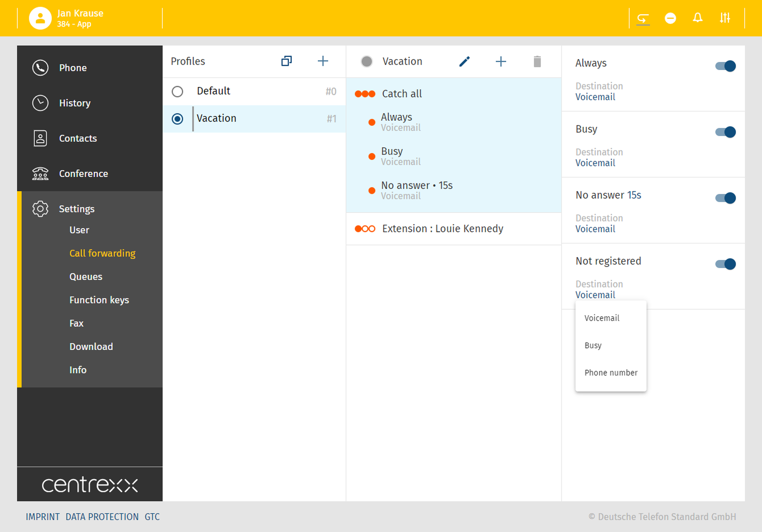Click the call forwarding icon in header

(643, 18)
